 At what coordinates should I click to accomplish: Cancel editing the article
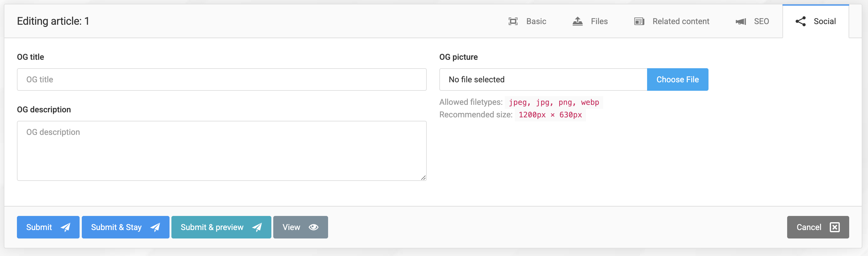point(809,228)
